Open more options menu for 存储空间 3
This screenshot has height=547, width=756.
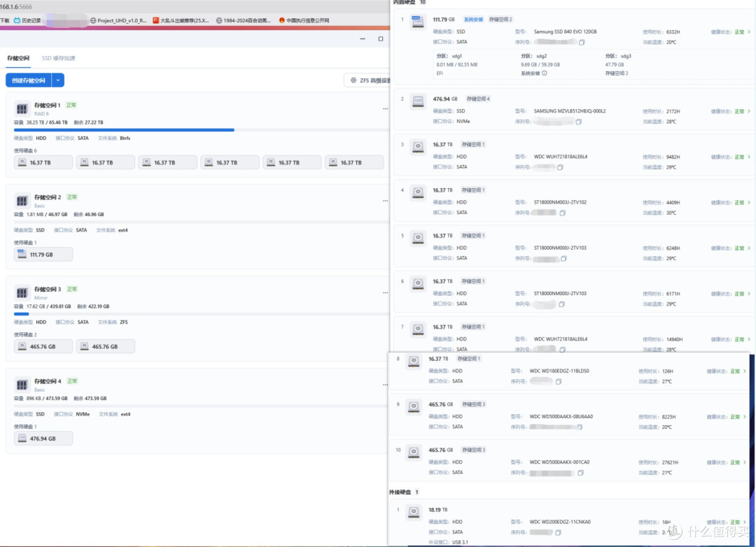[x=385, y=293]
